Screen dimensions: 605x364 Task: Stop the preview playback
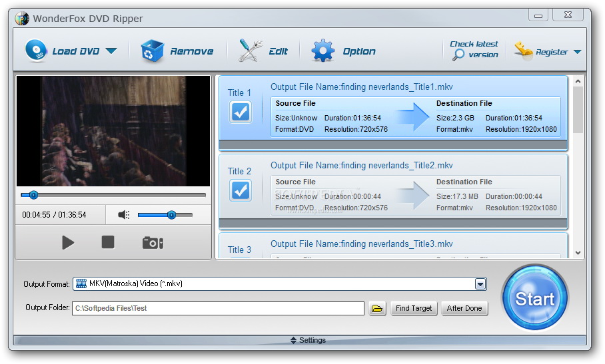click(108, 242)
